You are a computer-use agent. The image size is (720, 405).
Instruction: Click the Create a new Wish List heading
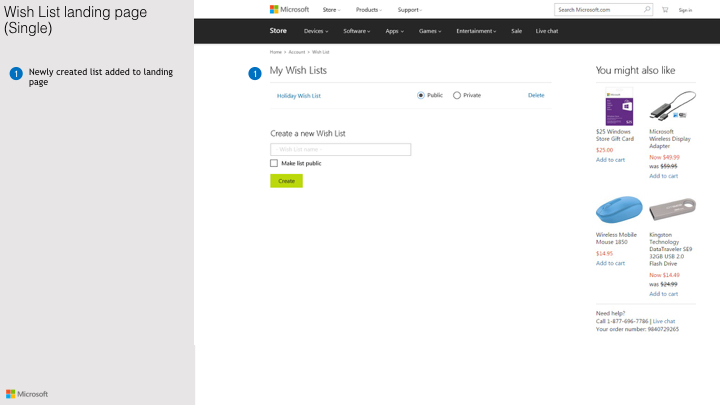[308, 134]
